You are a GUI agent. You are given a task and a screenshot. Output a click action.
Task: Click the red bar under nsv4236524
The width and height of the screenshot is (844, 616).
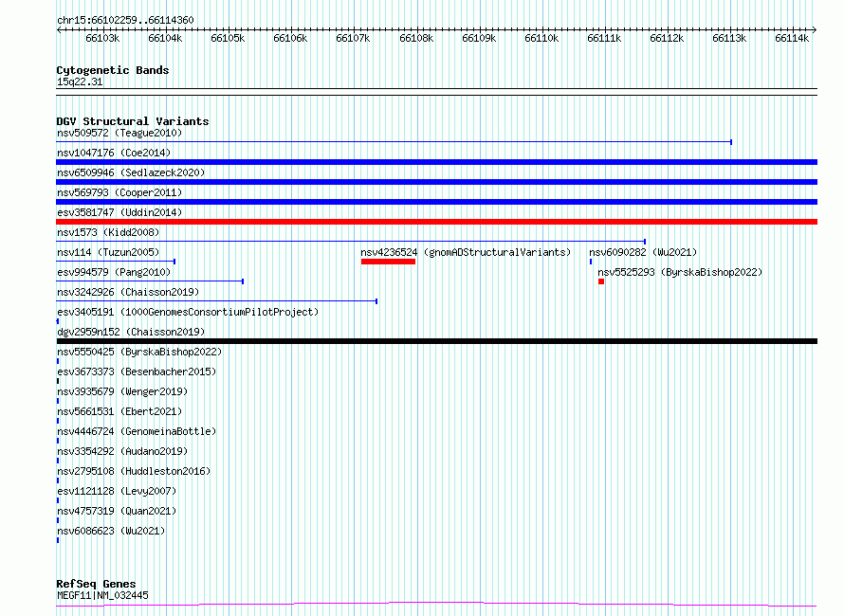pos(388,262)
